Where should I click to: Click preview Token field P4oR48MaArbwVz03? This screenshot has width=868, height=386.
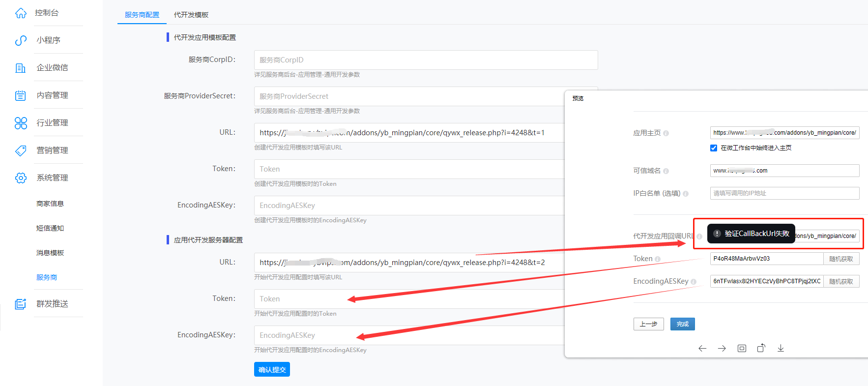767,259
